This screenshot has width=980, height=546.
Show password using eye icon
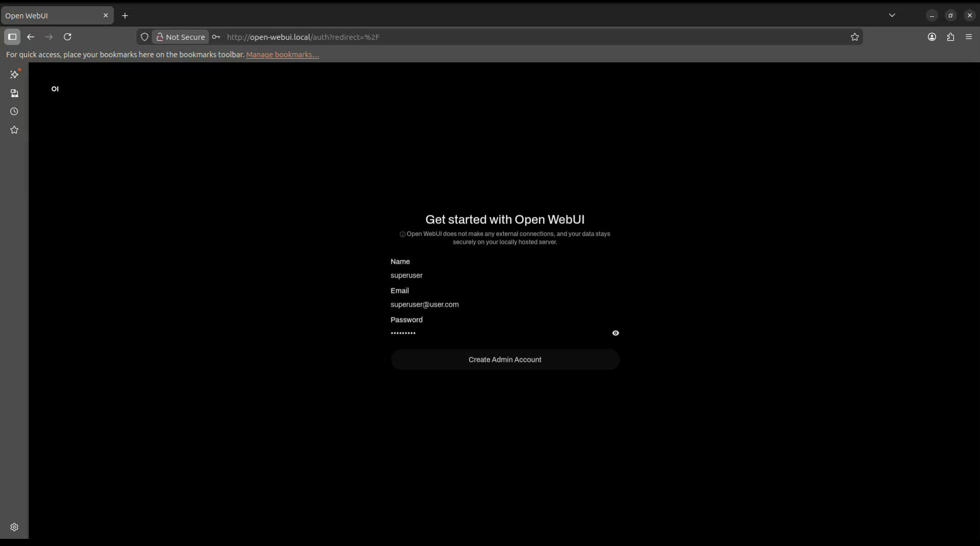(x=616, y=333)
